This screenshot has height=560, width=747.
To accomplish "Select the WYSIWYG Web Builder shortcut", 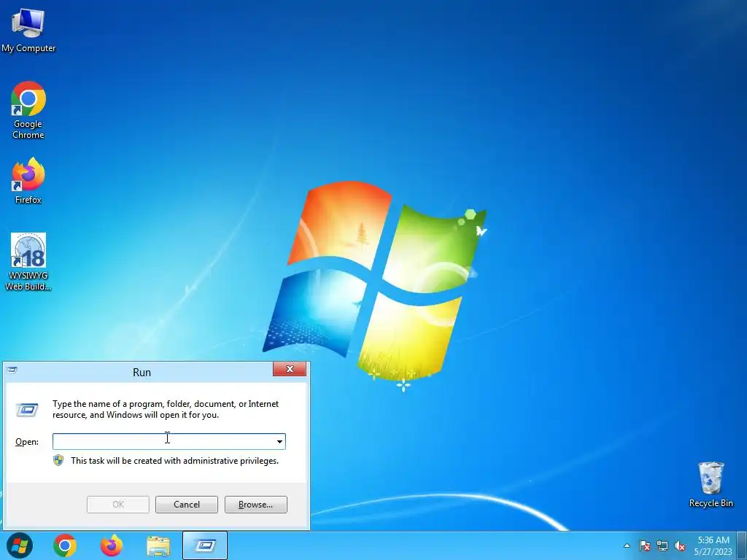I will (28, 262).
